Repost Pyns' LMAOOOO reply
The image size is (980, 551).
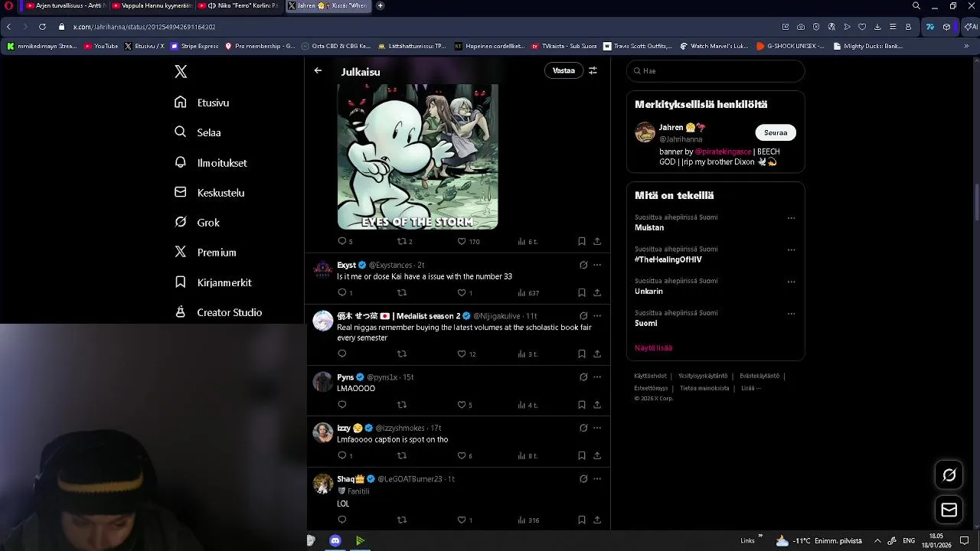pyautogui.click(x=402, y=405)
